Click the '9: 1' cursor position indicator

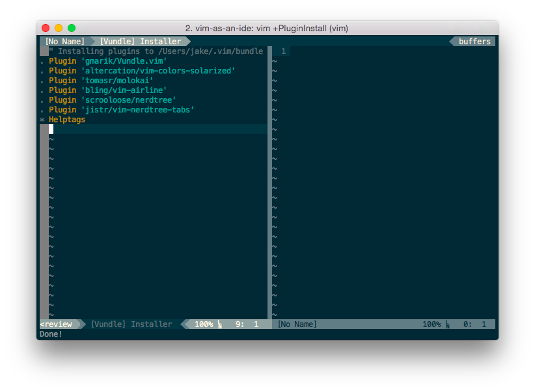point(247,324)
